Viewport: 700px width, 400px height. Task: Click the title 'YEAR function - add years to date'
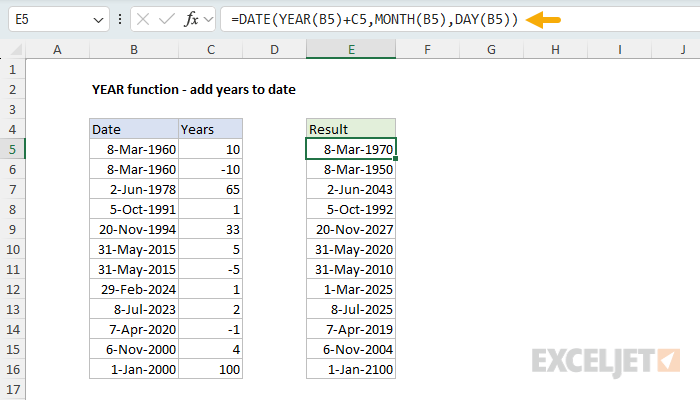[194, 89]
